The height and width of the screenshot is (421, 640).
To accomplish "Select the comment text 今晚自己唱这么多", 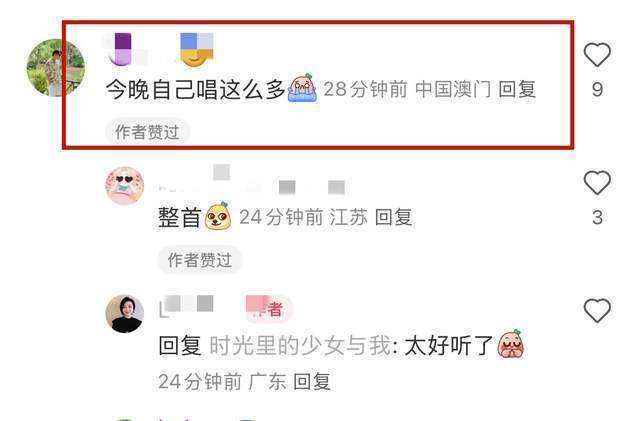I will point(195,89).
